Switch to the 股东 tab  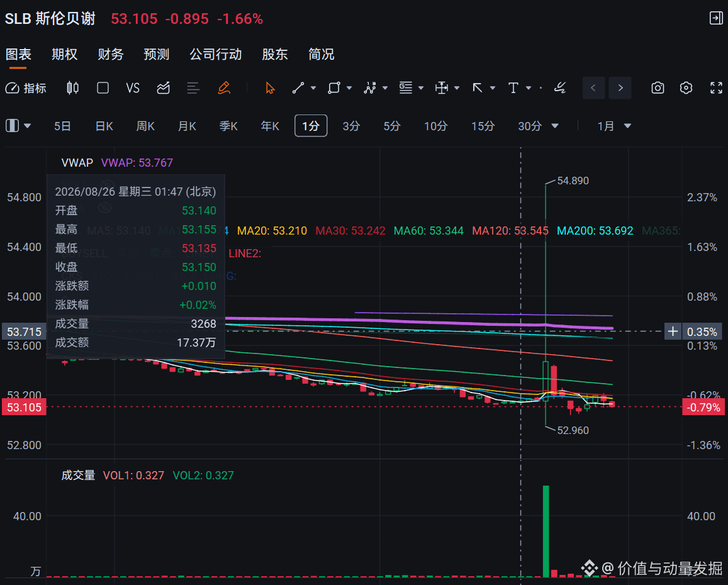[x=275, y=54]
